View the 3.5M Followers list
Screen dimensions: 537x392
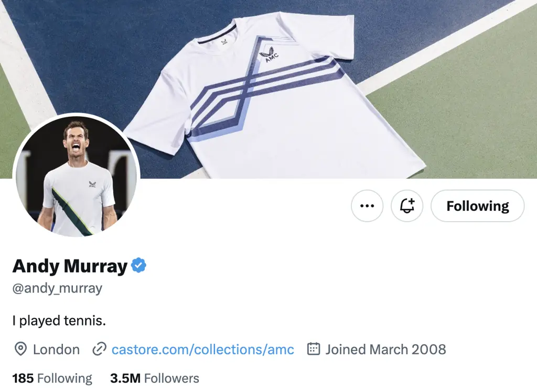click(155, 378)
